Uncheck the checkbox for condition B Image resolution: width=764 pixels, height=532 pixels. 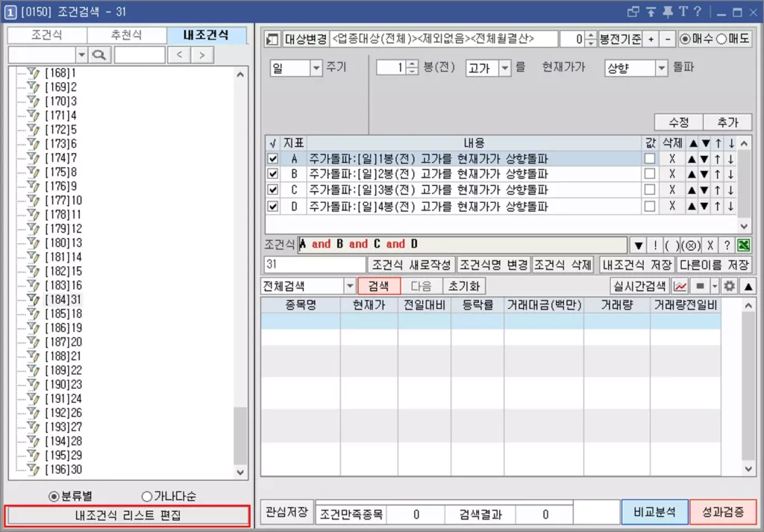[273, 174]
